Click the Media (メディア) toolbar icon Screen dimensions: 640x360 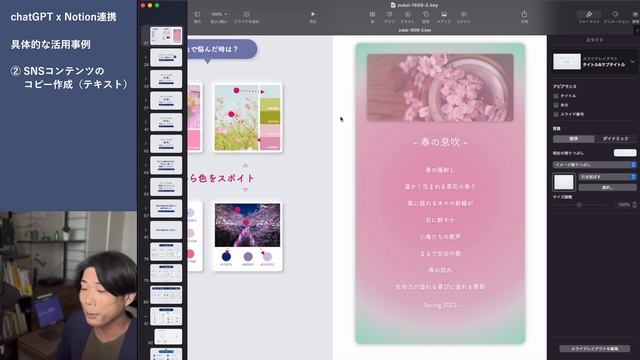444,14
